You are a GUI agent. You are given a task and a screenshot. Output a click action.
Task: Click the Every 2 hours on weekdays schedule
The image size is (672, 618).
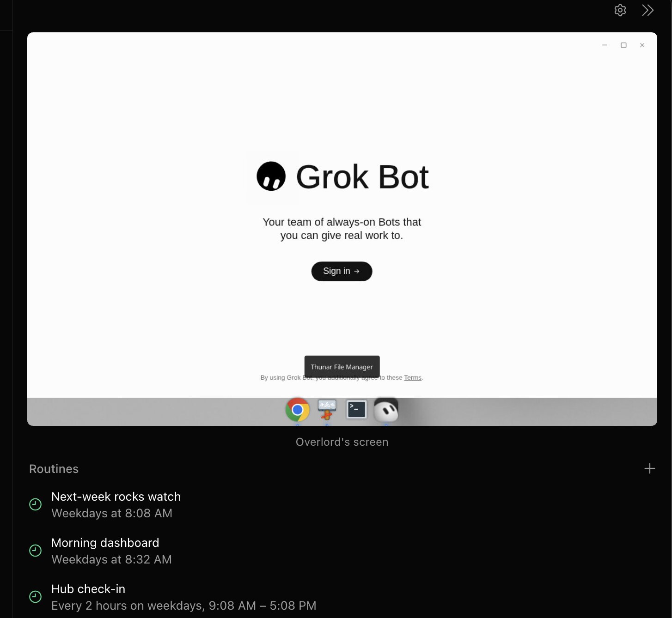click(184, 606)
